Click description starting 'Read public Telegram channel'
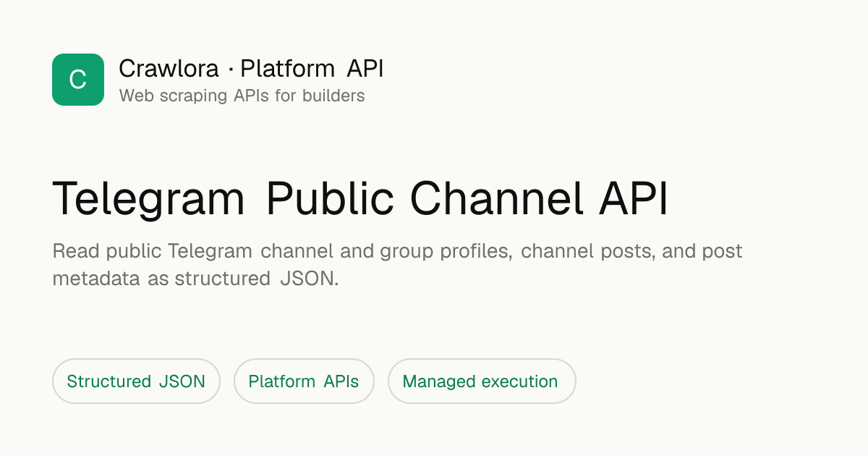The height and width of the screenshot is (456, 868). tap(397, 265)
